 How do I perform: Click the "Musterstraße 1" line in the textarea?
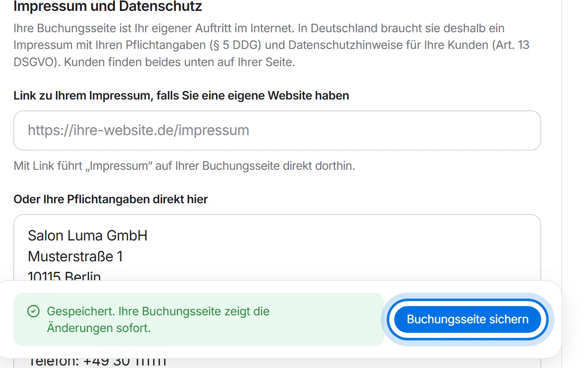click(x=76, y=256)
